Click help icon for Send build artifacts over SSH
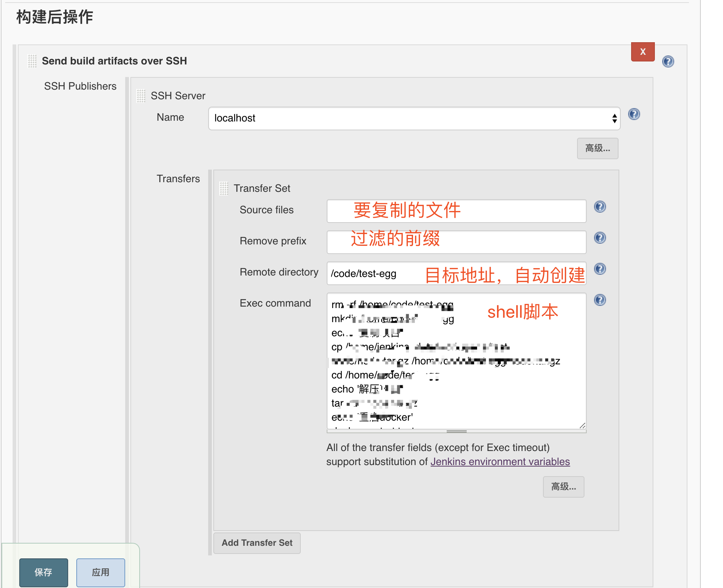The height and width of the screenshot is (588, 723). [668, 61]
